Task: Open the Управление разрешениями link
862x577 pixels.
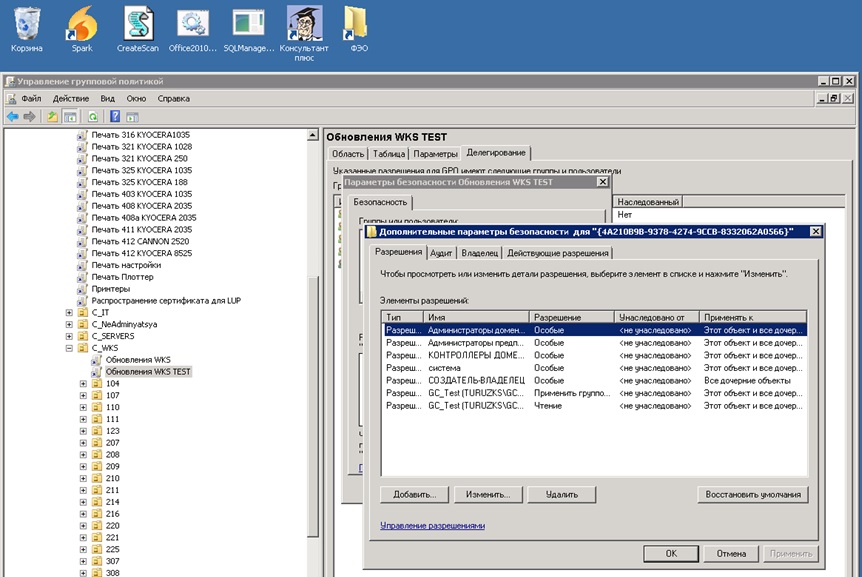Action: [x=433, y=525]
